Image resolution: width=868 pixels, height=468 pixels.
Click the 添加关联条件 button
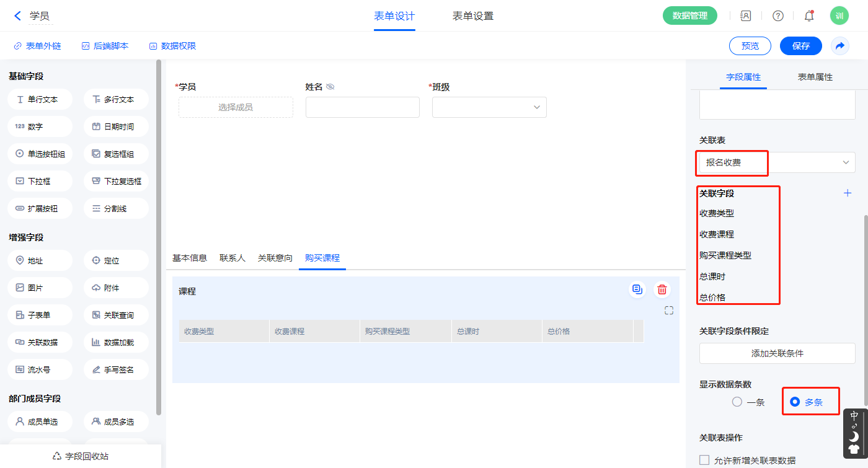coord(777,353)
